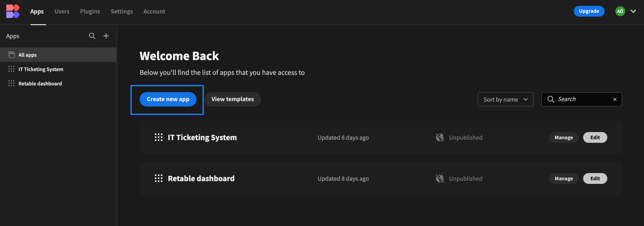Click the plus icon to add an app
Image resolution: width=644 pixels, height=226 pixels.
pos(106,36)
